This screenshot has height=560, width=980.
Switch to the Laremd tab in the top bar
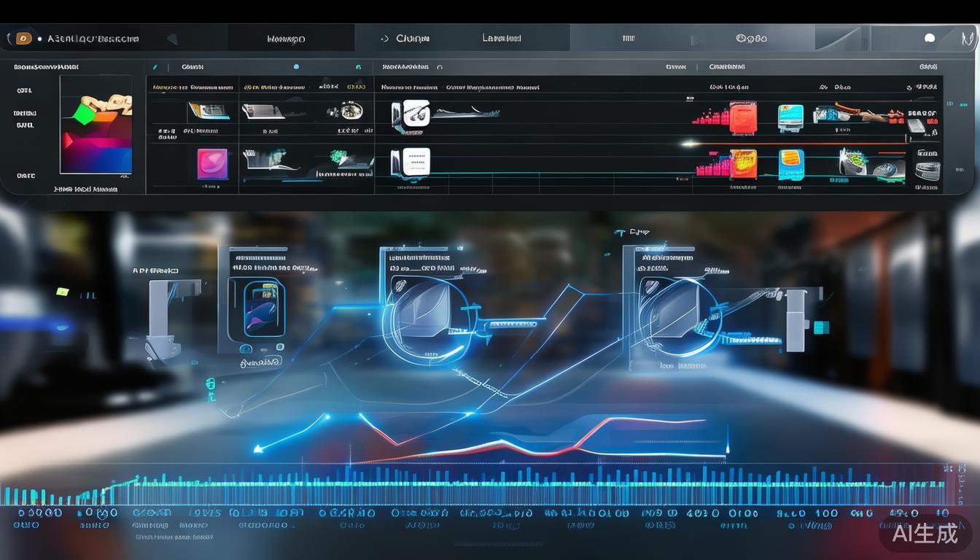(x=502, y=38)
